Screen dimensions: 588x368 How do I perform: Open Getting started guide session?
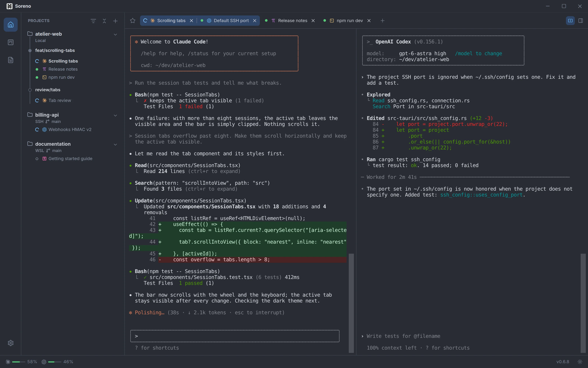coord(70,159)
